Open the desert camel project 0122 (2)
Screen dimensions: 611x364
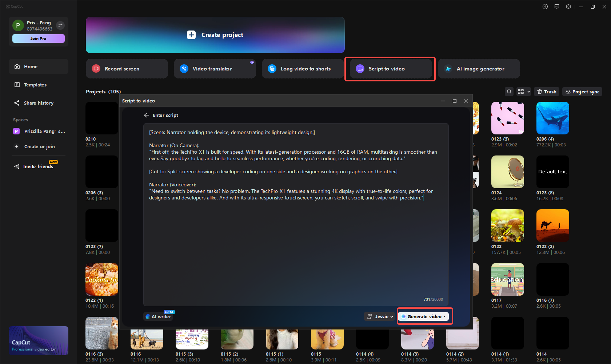coord(553,226)
